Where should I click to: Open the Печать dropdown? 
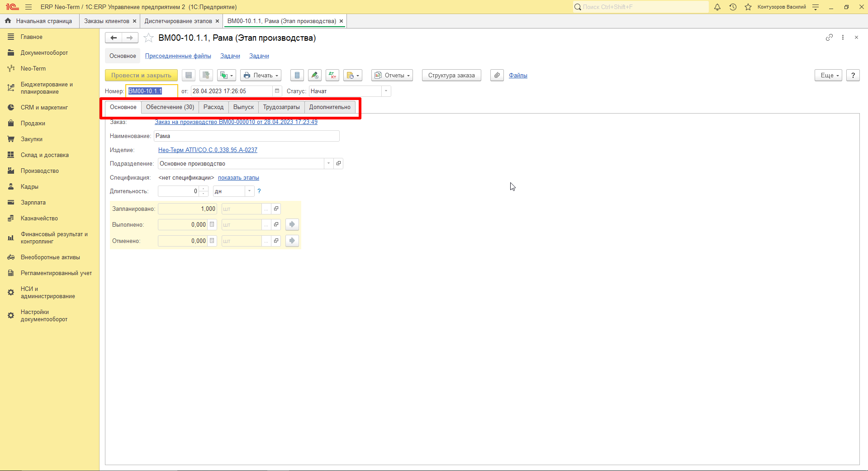coord(261,76)
